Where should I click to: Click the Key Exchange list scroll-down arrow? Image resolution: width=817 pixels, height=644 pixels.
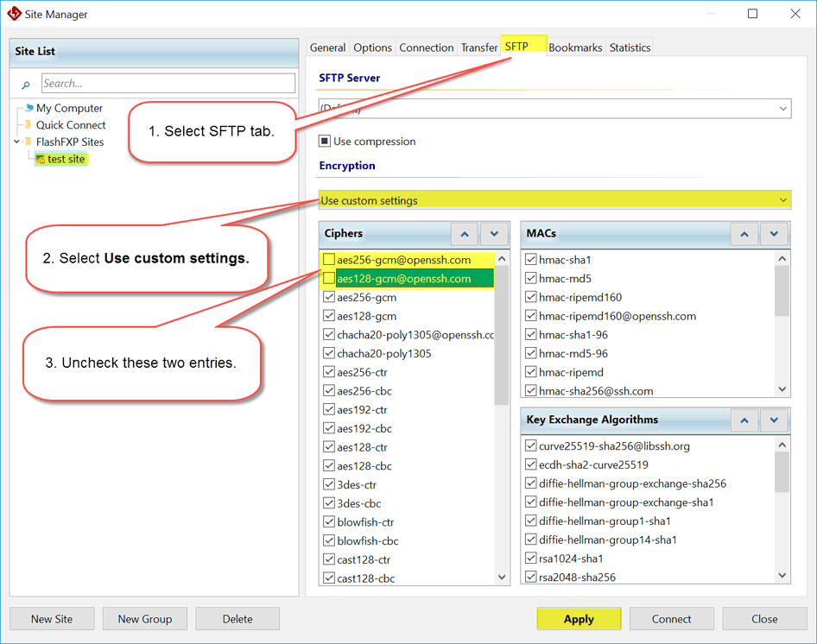[782, 575]
